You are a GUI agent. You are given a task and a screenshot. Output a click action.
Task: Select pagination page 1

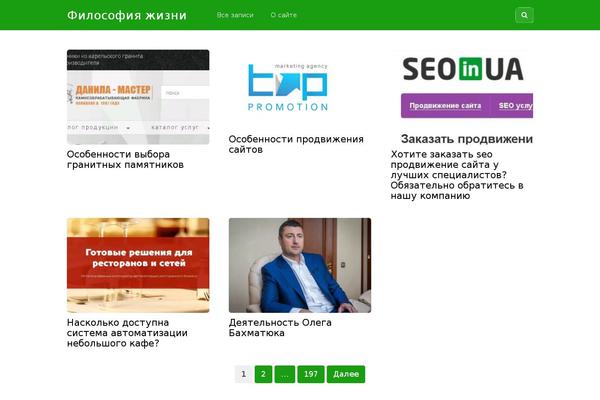(x=243, y=374)
